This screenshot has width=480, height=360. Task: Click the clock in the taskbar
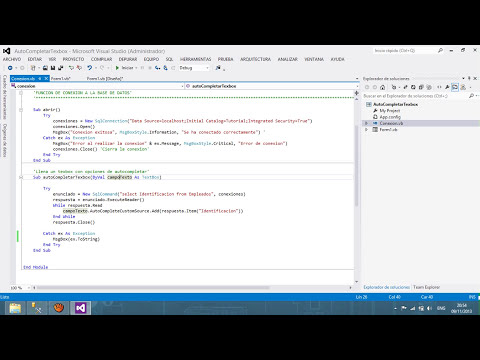click(462, 308)
